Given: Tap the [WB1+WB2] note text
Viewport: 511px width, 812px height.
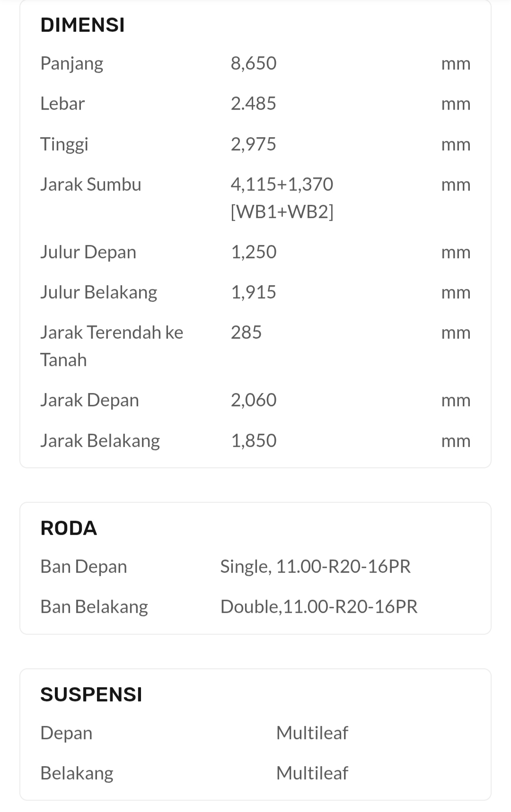Looking at the screenshot, I should point(282,211).
